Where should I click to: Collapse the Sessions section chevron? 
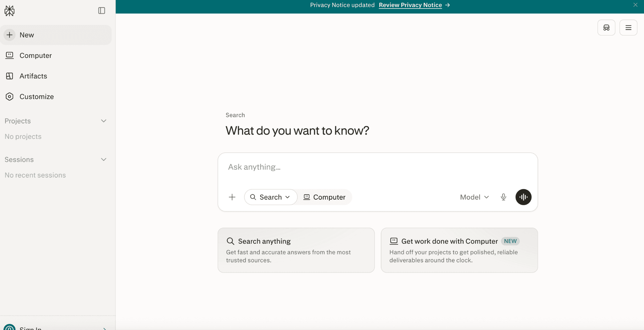(103, 160)
